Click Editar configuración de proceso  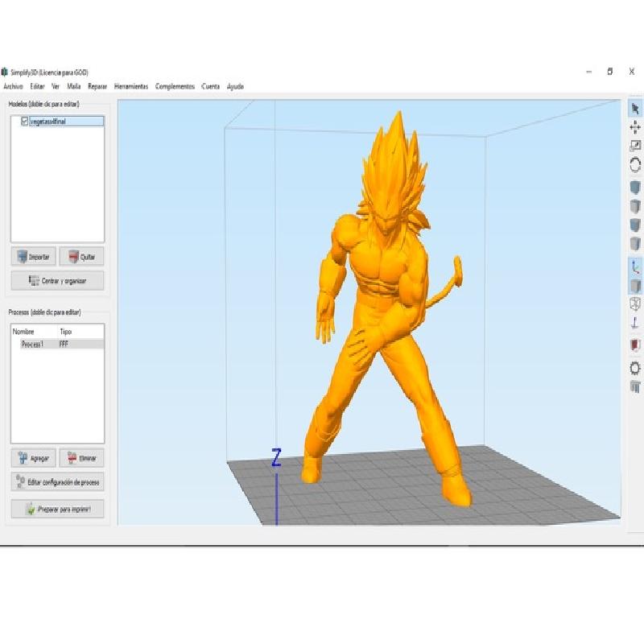(x=57, y=481)
